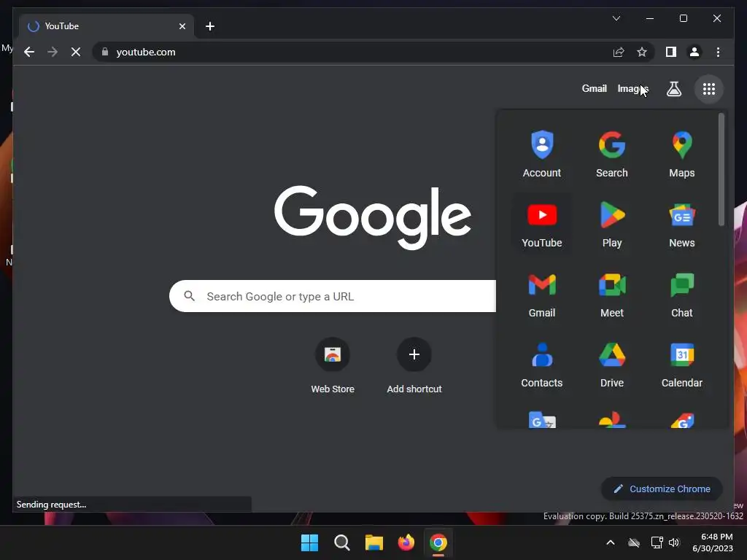Click the apps panel scrollbar
This screenshot has width=747, height=560.
coord(721,169)
